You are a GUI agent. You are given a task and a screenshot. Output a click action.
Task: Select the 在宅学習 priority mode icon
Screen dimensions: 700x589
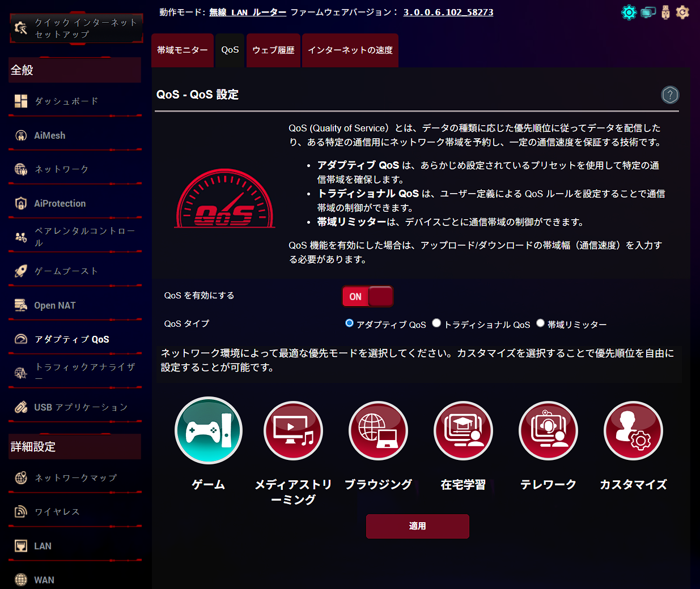pyautogui.click(x=463, y=430)
